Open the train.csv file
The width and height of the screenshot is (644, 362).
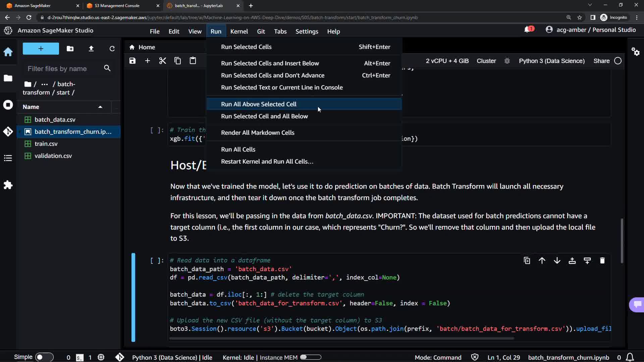click(x=46, y=143)
